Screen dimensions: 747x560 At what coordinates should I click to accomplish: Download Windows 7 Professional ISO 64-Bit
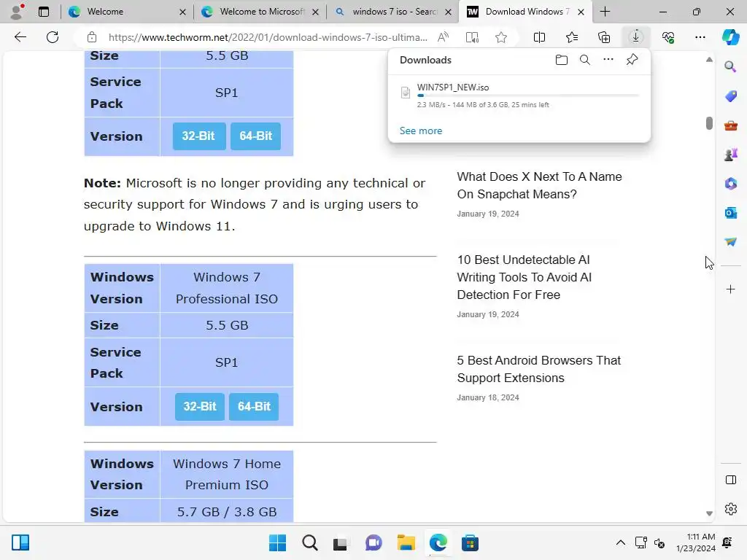pos(254,406)
